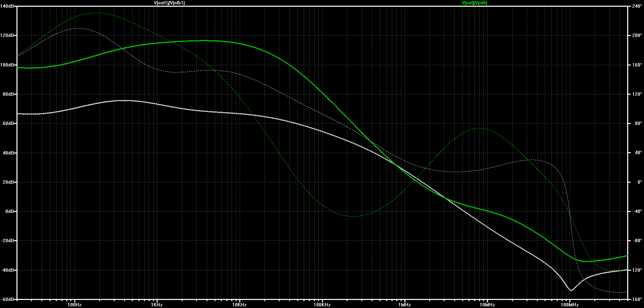The width and height of the screenshot is (644, 308).
Task: Click the -20dB left axis label
Action: coord(8,241)
